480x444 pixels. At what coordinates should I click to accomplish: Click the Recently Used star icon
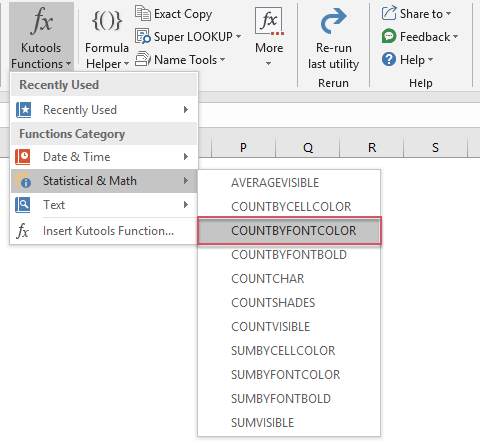click(x=23, y=110)
